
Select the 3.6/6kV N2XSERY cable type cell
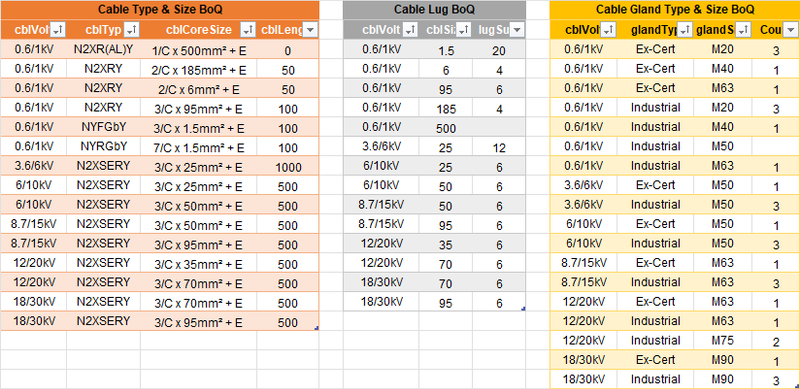[104, 166]
